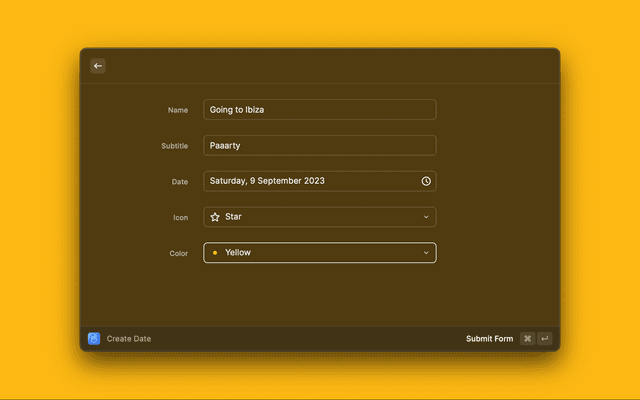
Task: Click the Submit Form button
Action: [x=489, y=339]
